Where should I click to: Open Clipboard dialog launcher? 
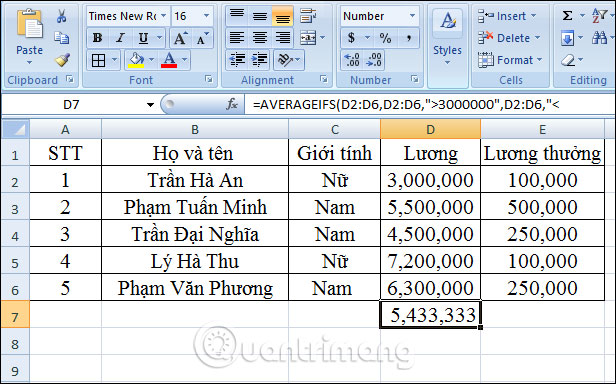click(x=70, y=79)
